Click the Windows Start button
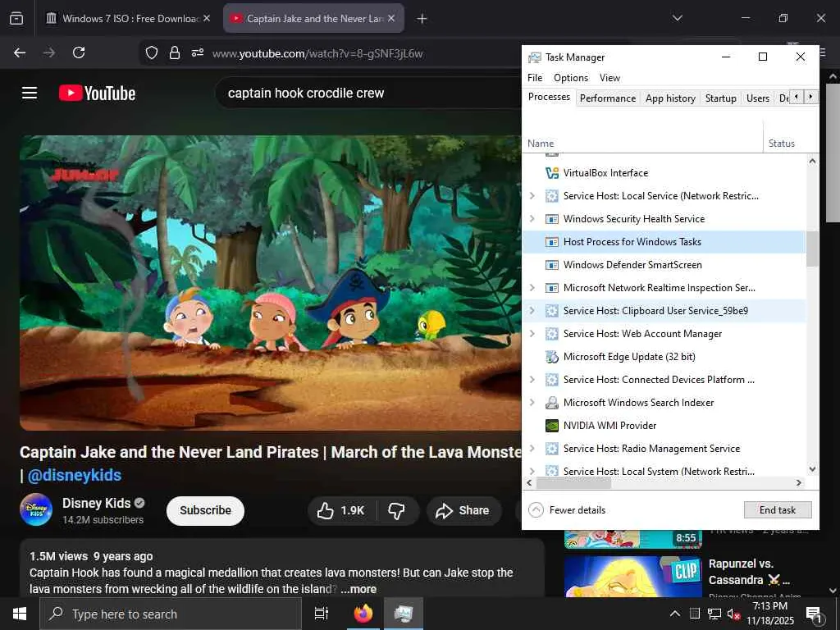The width and height of the screenshot is (840, 630). point(20,614)
